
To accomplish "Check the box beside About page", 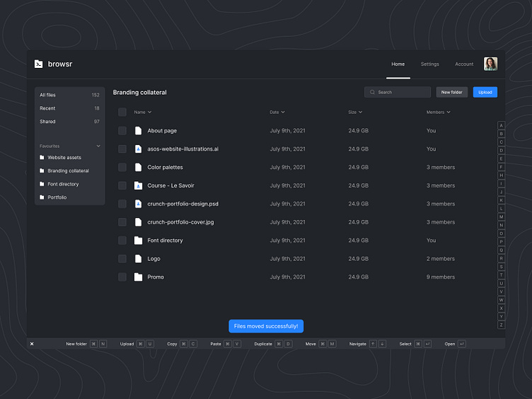I will click(122, 131).
